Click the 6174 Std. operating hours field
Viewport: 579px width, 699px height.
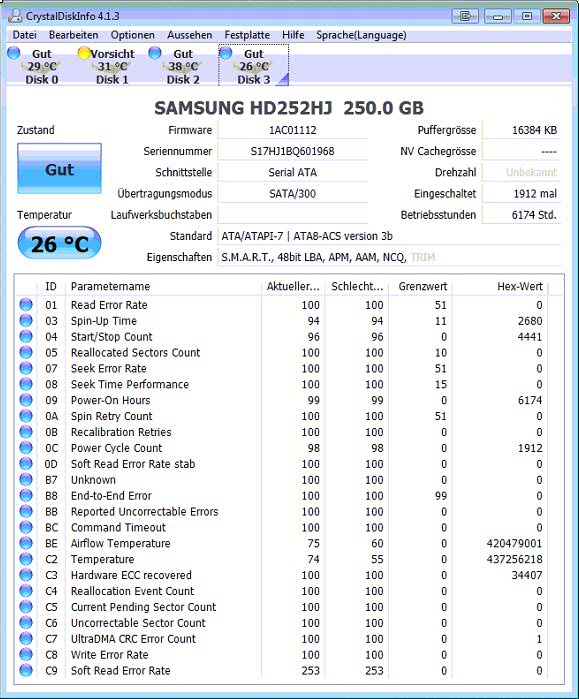(522, 215)
